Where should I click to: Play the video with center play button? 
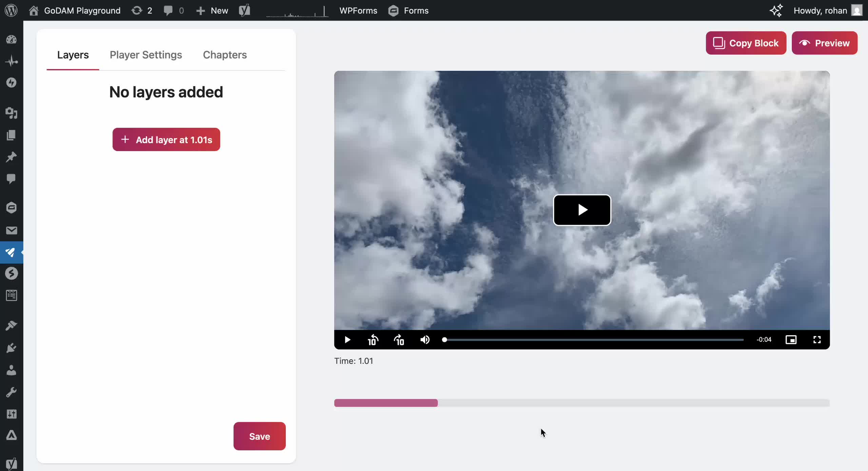tap(582, 210)
